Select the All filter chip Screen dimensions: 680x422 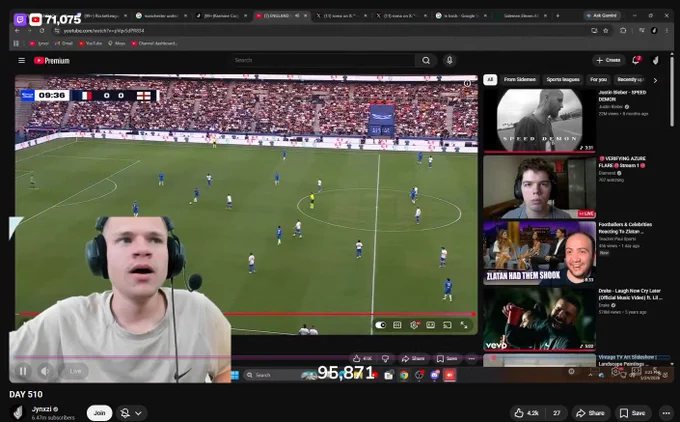(x=490, y=80)
